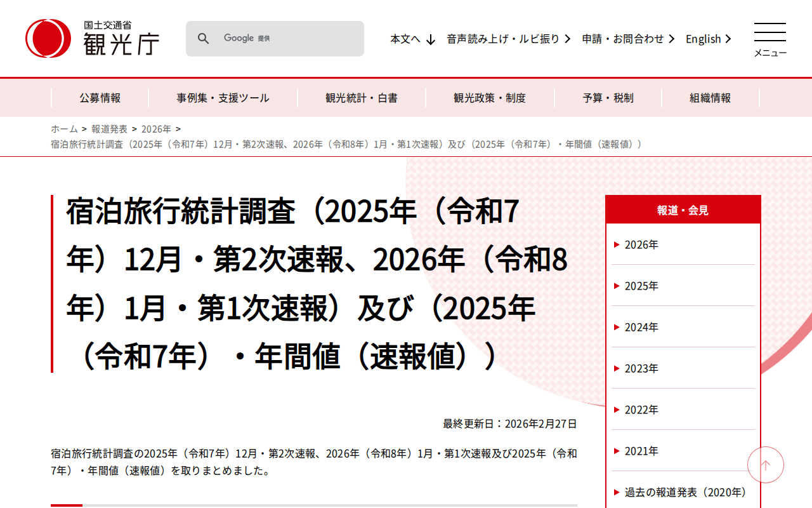Open 2026年 in the sidebar list
Viewport: 812px width, 508px height.
click(683, 244)
